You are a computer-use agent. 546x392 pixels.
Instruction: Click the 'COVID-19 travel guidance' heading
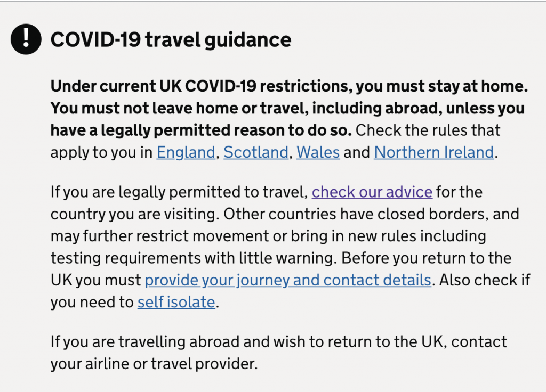click(x=171, y=39)
